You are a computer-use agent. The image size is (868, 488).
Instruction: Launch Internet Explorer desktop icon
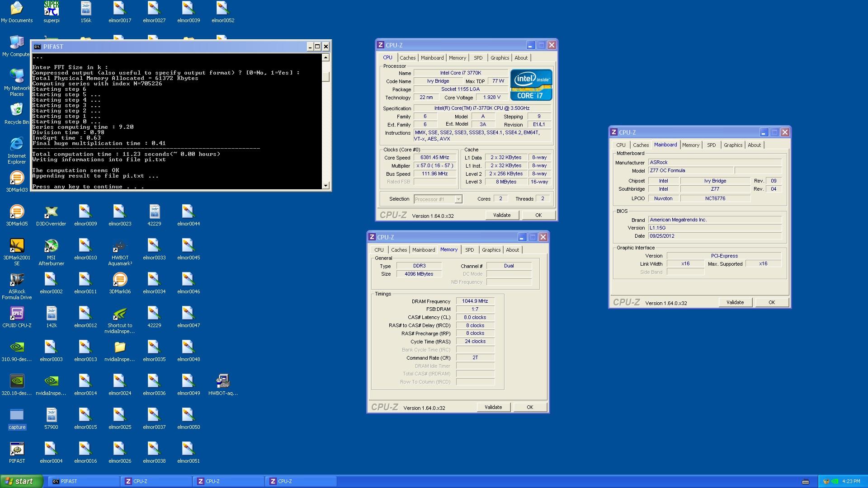17,150
